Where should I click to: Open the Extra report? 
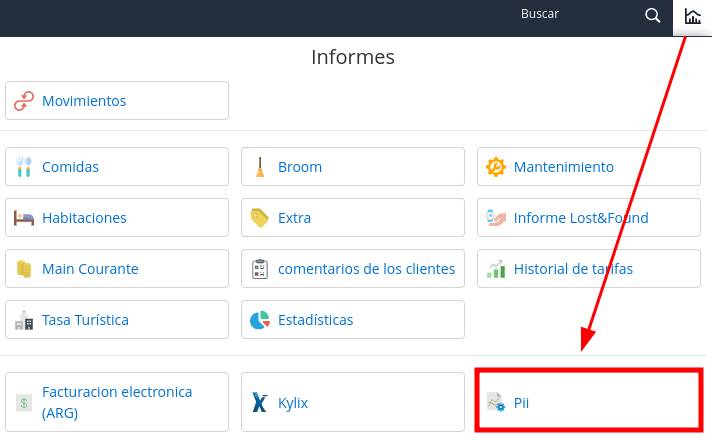(x=353, y=218)
